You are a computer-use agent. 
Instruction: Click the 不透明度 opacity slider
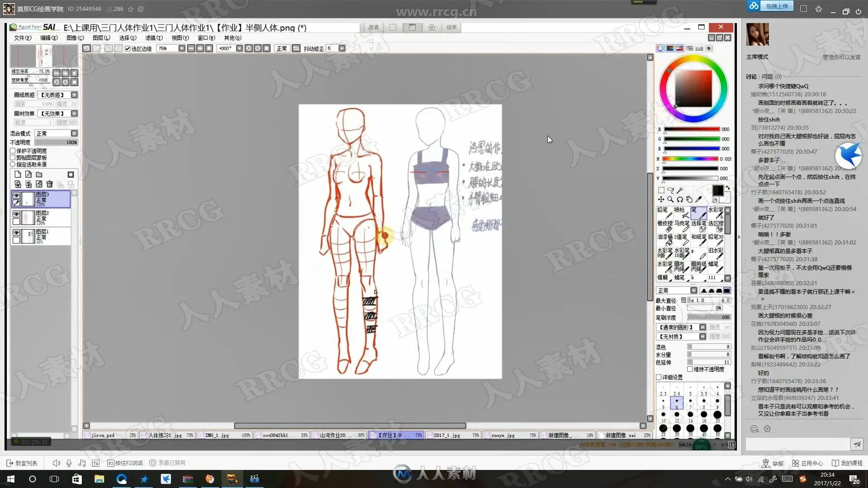click(x=56, y=142)
